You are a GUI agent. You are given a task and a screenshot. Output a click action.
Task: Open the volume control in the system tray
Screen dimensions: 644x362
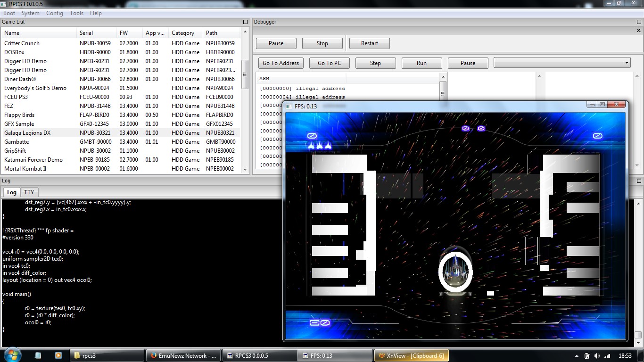tap(597, 356)
